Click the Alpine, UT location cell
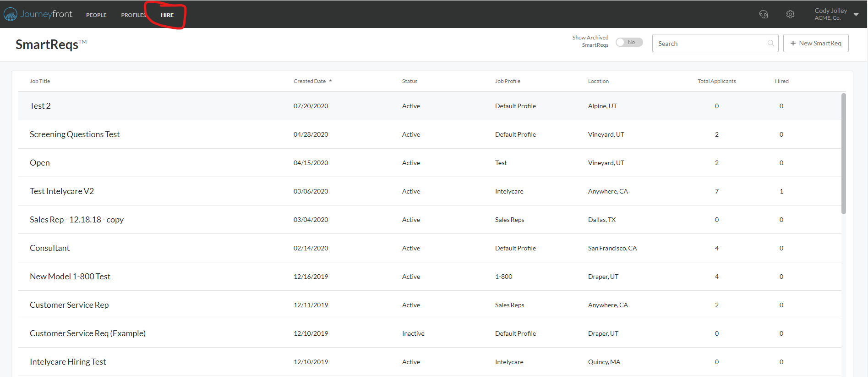 click(x=602, y=106)
